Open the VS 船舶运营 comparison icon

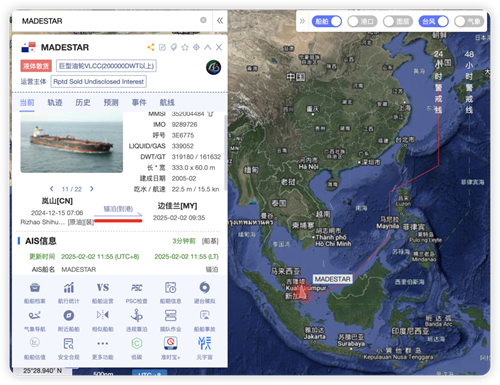[103, 288]
